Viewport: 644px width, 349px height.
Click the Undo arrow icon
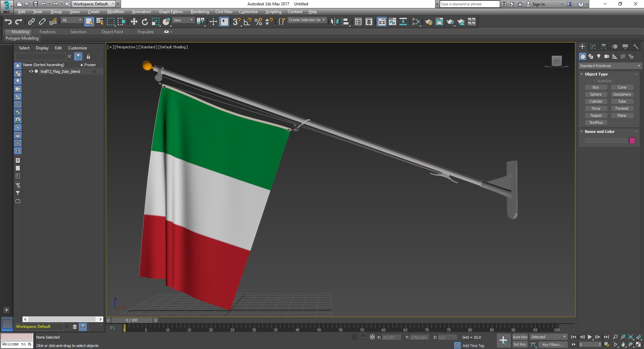(x=8, y=22)
